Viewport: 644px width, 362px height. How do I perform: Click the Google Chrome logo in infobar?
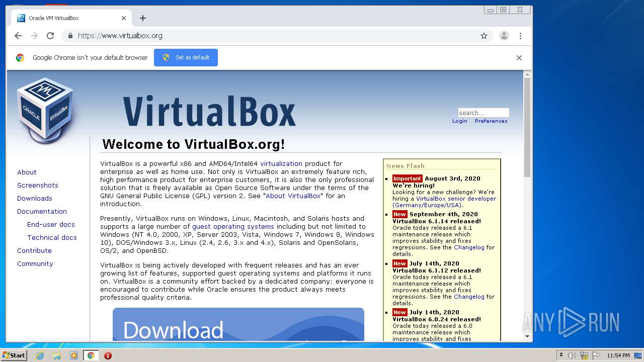[20, 58]
